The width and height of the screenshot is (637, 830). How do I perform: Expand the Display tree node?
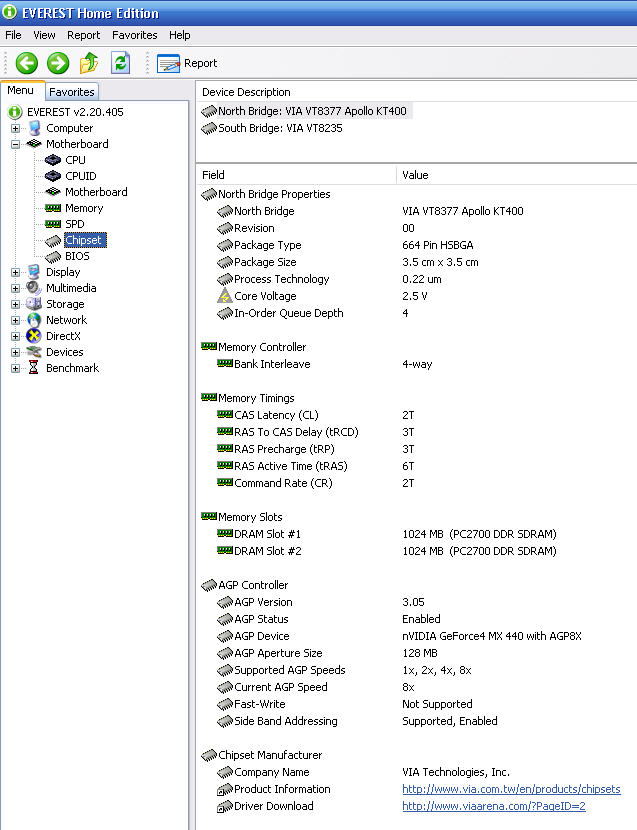[15, 272]
